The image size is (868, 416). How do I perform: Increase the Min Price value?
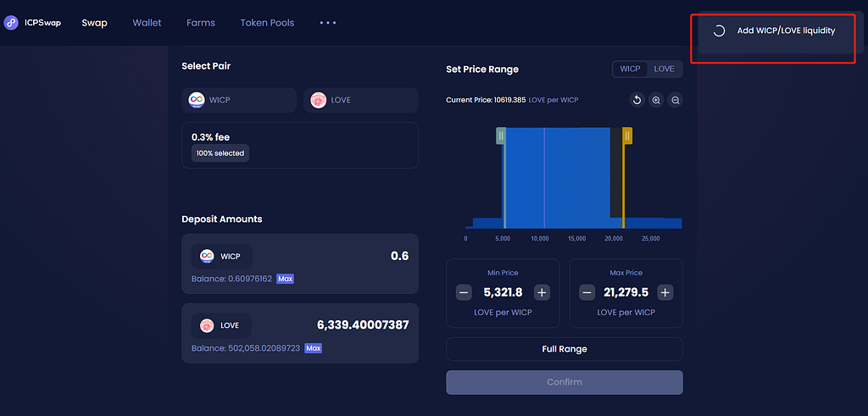(542, 292)
